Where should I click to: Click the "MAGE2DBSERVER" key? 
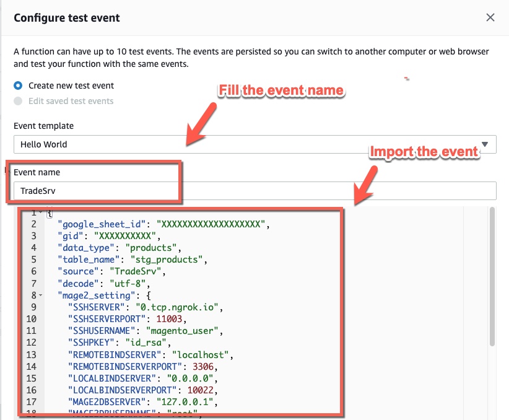click(107, 402)
